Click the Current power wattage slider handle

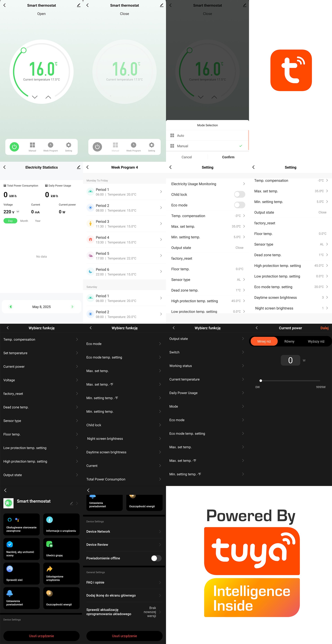point(261,381)
